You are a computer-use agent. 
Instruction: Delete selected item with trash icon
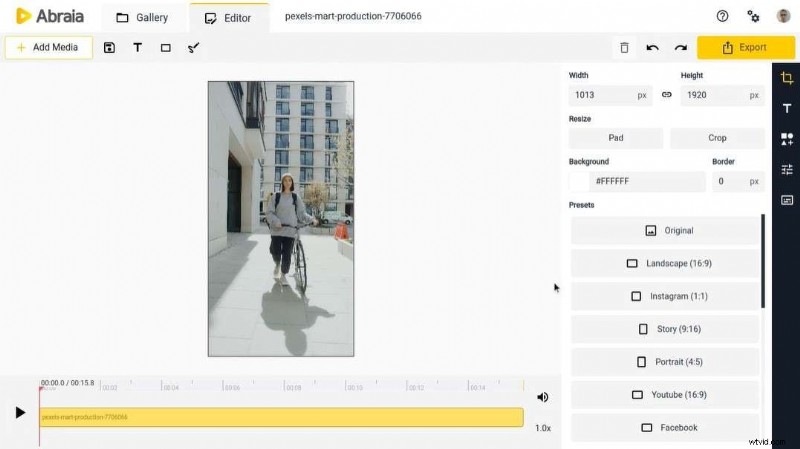click(624, 48)
